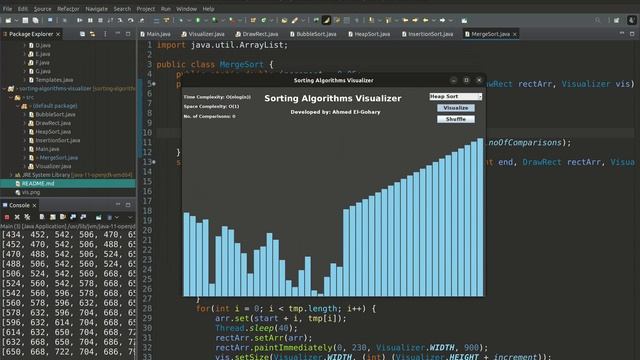Viewport: 640px width, 360px height.
Task: Click the Toggle Mark Occurrences highlighter icon
Action: (x=327, y=20)
